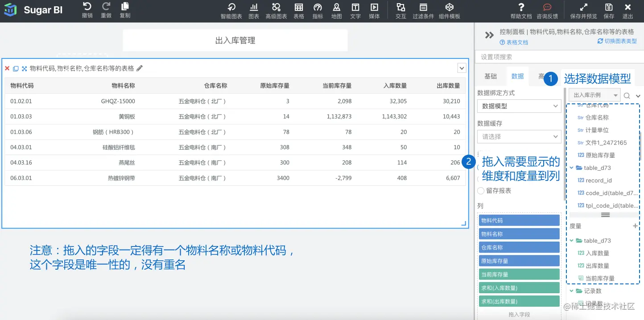This screenshot has width=644, height=320.
Task: Click the 物料名称 column field chip
Action: pyautogui.click(x=519, y=234)
